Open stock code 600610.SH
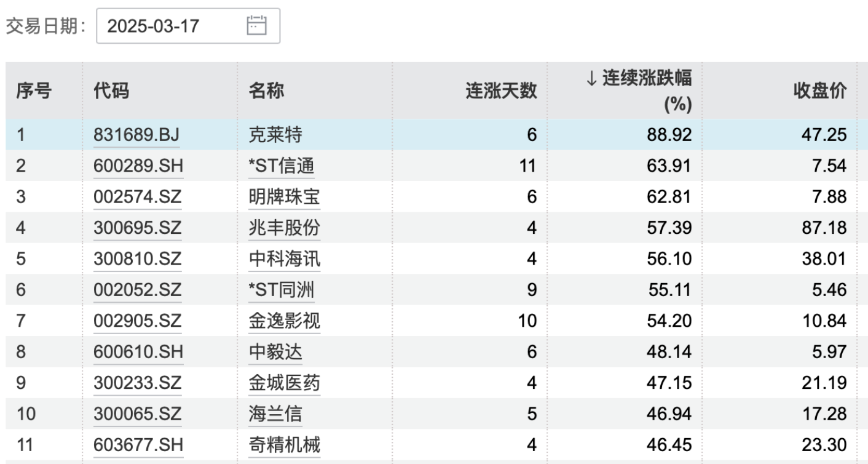The width and height of the screenshot is (868, 464). 138,352
